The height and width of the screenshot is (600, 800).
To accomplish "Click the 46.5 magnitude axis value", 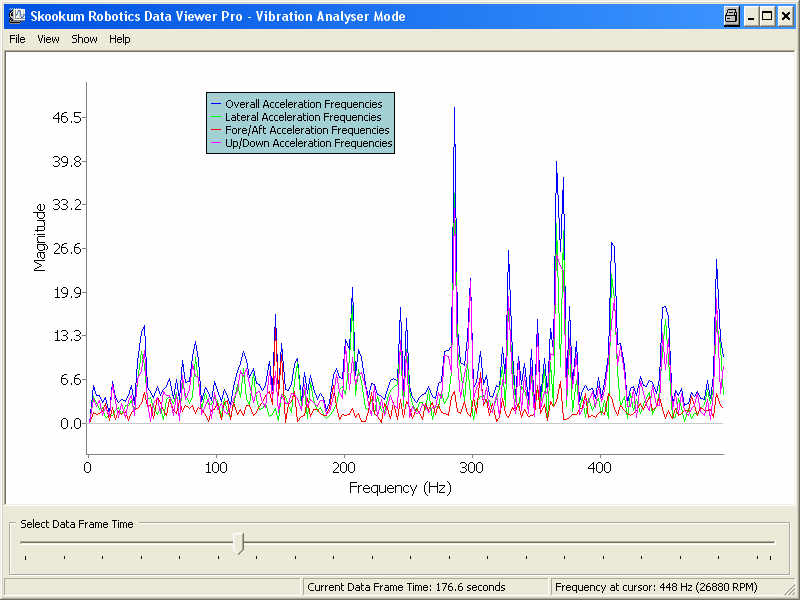I will coord(67,118).
